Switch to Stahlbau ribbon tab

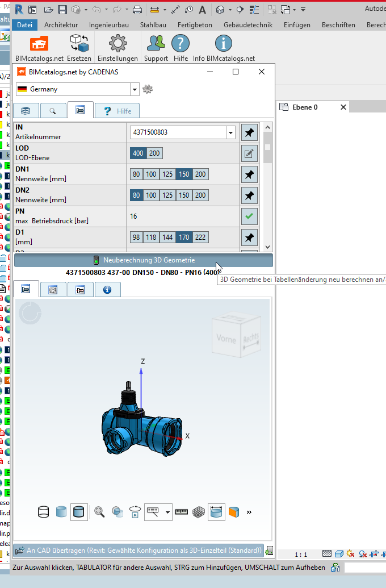tap(153, 25)
